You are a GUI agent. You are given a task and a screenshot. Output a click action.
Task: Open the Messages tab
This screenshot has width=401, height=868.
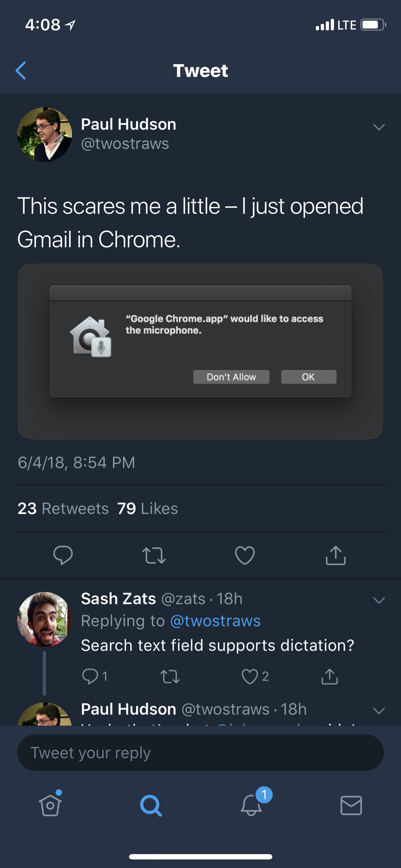(x=351, y=805)
